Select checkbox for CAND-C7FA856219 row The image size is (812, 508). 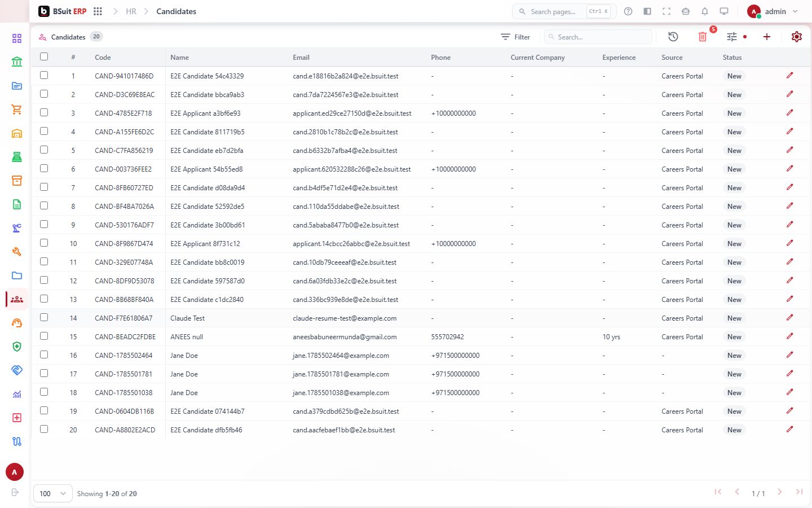tap(44, 150)
